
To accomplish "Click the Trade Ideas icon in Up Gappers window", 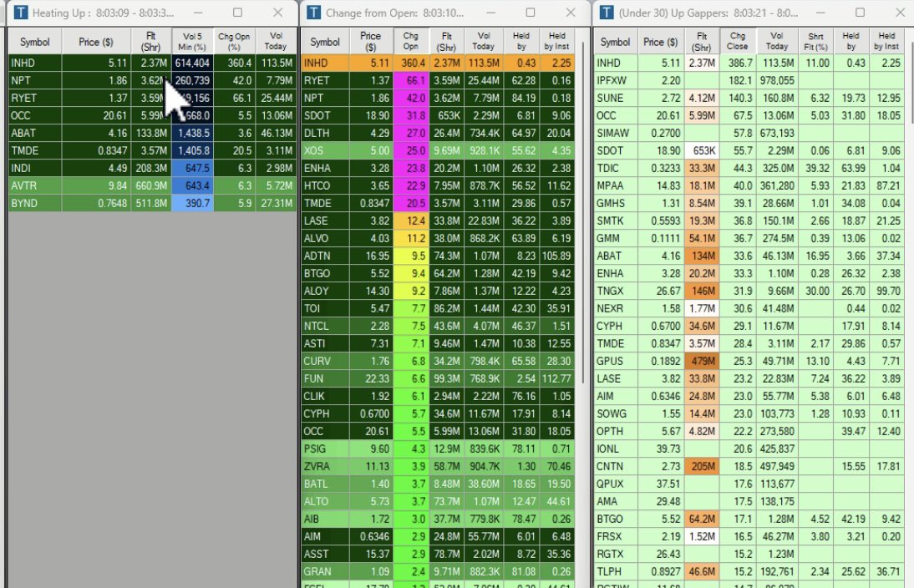I will click(607, 13).
